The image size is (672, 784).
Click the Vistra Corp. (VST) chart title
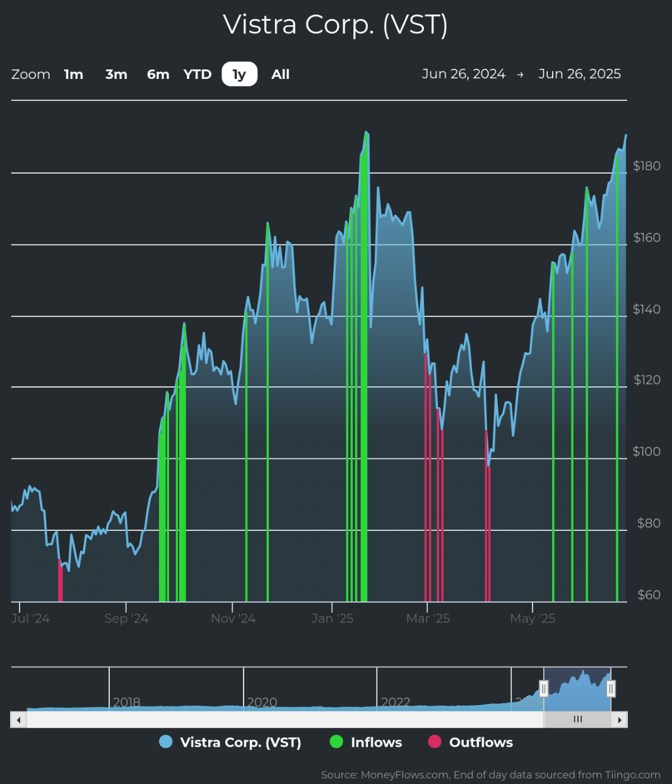pyautogui.click(x=336, y=25)
